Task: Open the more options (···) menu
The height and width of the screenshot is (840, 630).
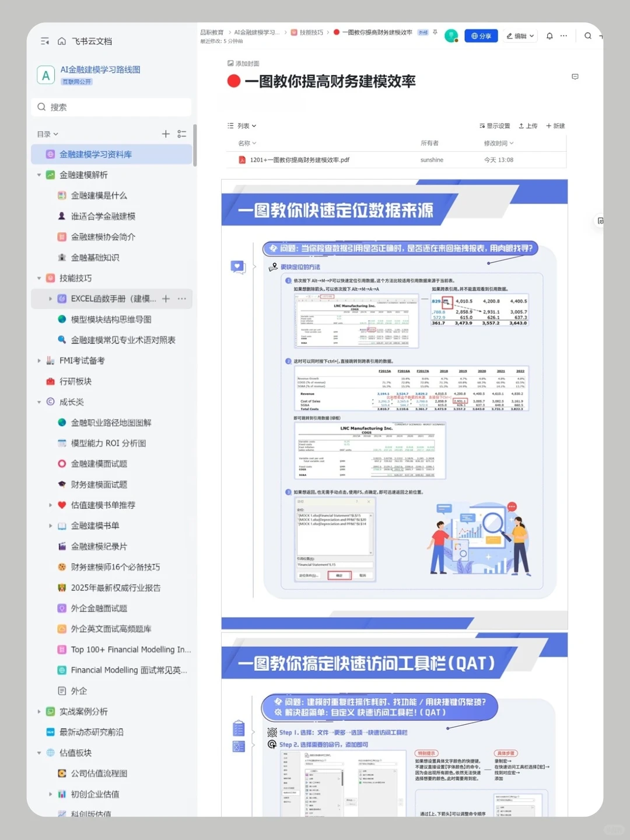Action: coord(563,36)
